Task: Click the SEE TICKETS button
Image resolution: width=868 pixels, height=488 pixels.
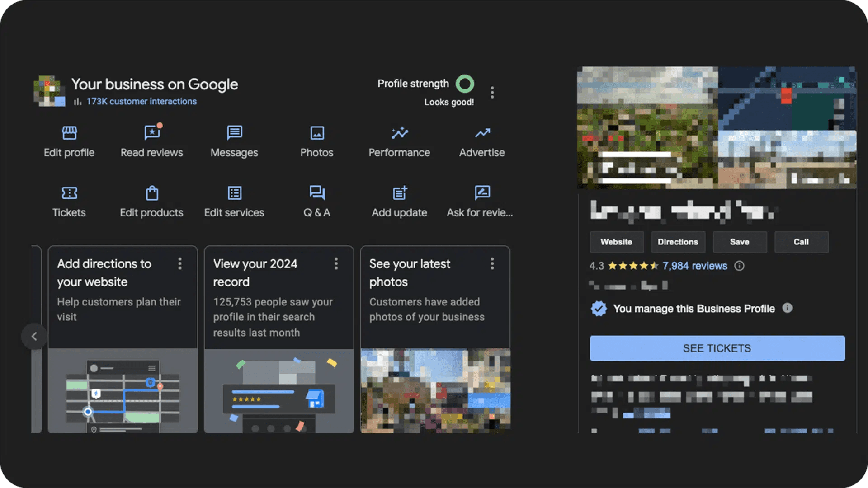Action: [717, 348]
